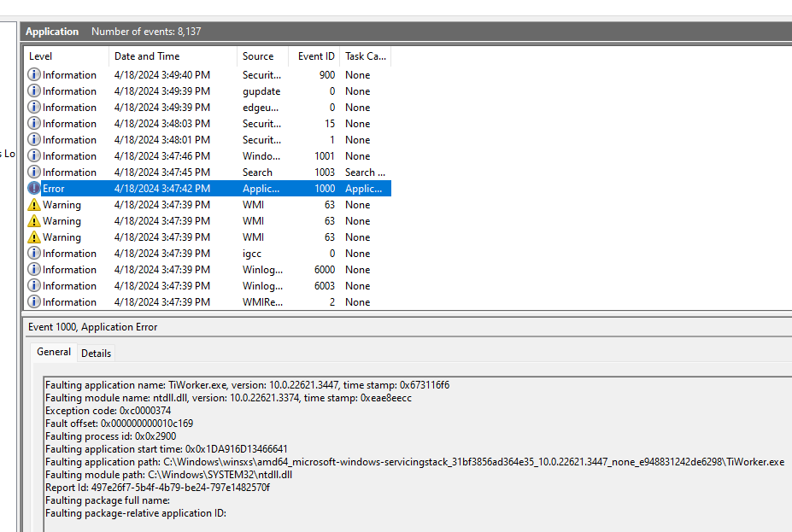Select the gupdate source cell
The height and width of the screenshot is (532, 792).
pos(261,91)
